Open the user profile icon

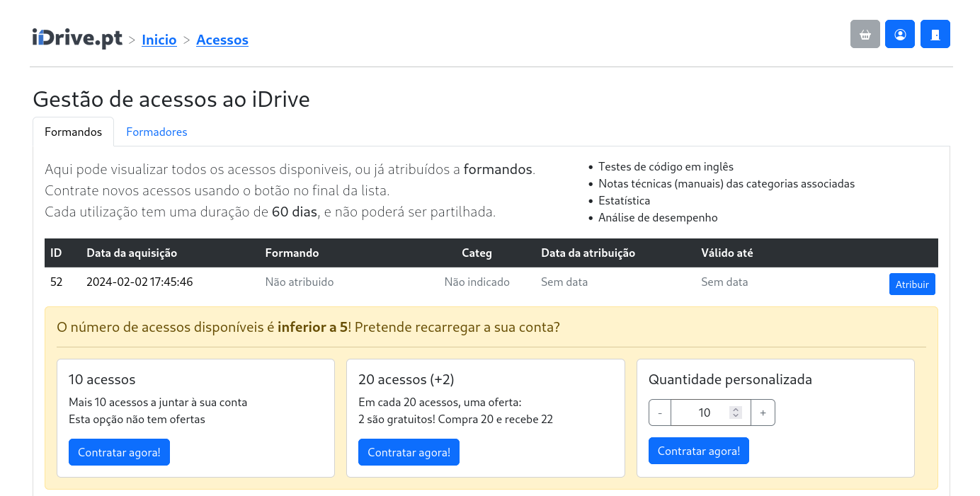point(899,34)
